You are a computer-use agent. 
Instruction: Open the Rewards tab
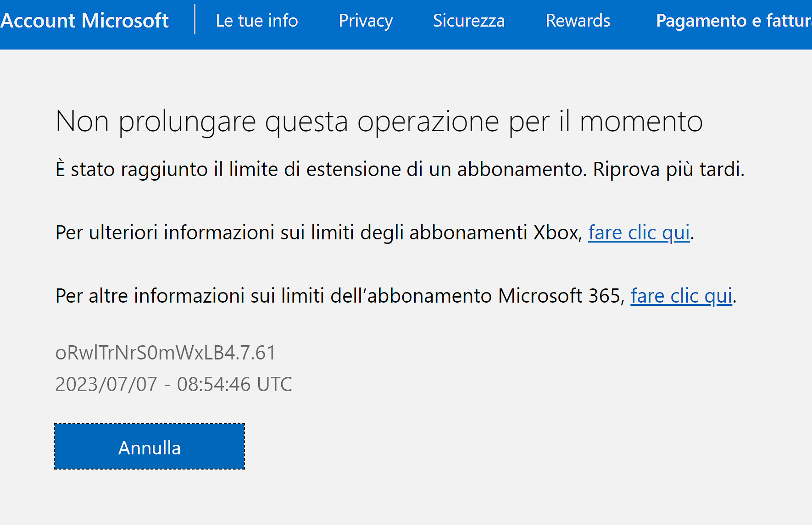pyautogui.click(x=578, y=21)
